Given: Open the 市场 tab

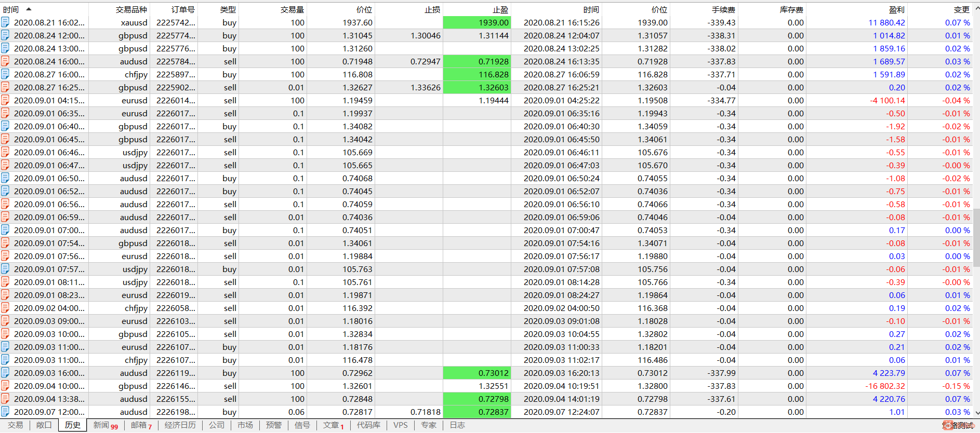Looking at the screenshot, I should [x=245, y=425].
